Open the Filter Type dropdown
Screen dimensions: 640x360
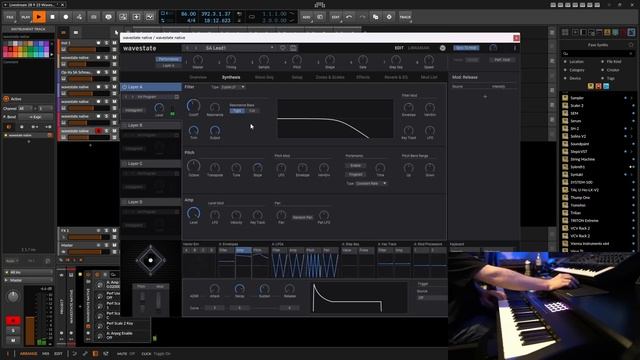pyautogui.click(x=233, y=87)
